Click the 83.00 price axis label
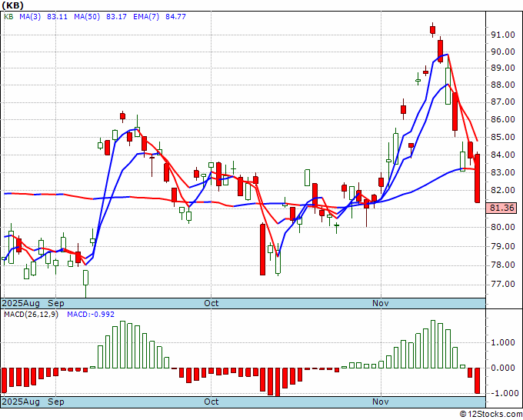523x420 pixels. click(x=502, y=172)
